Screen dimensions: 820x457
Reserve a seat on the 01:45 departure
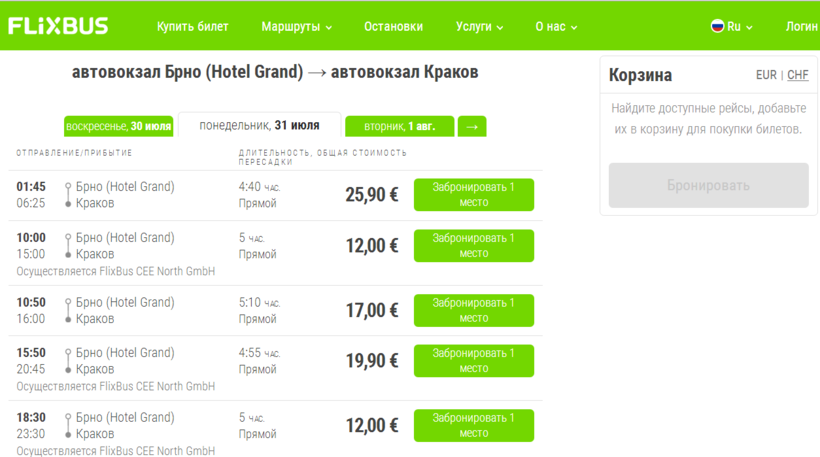(x=473, y=195)
